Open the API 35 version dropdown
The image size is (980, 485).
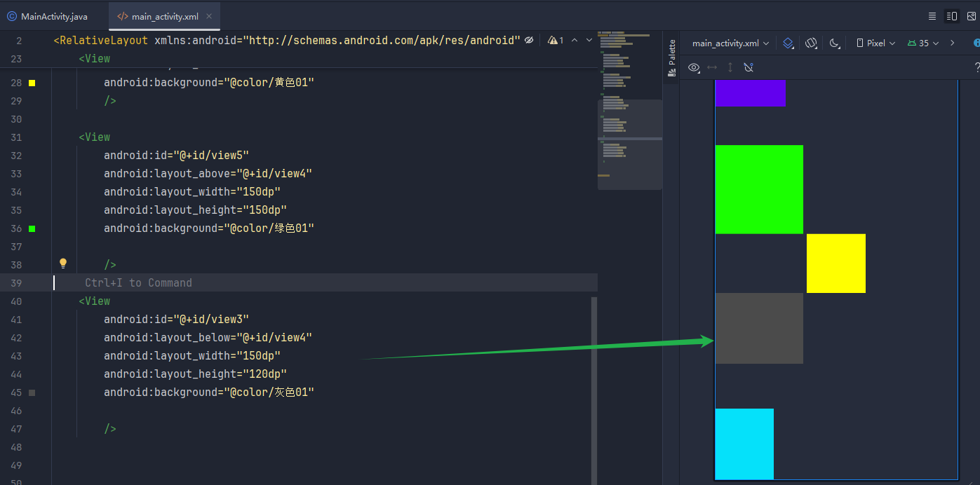923,43
